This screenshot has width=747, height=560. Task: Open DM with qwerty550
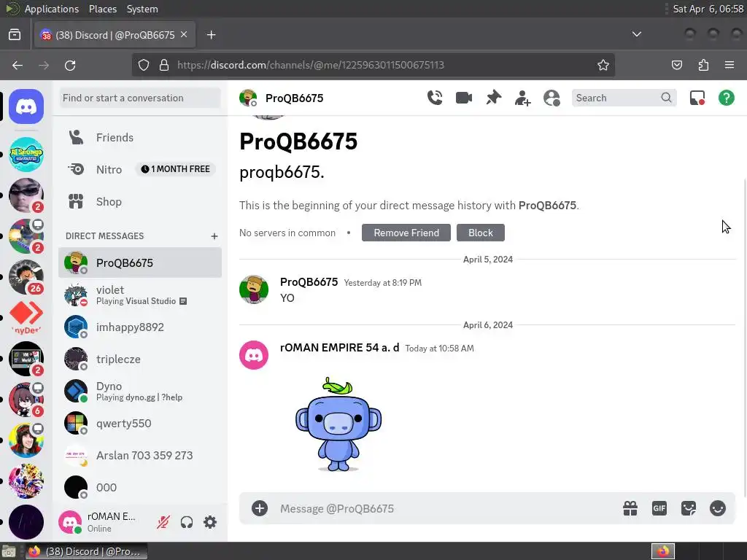click(140, 424)
